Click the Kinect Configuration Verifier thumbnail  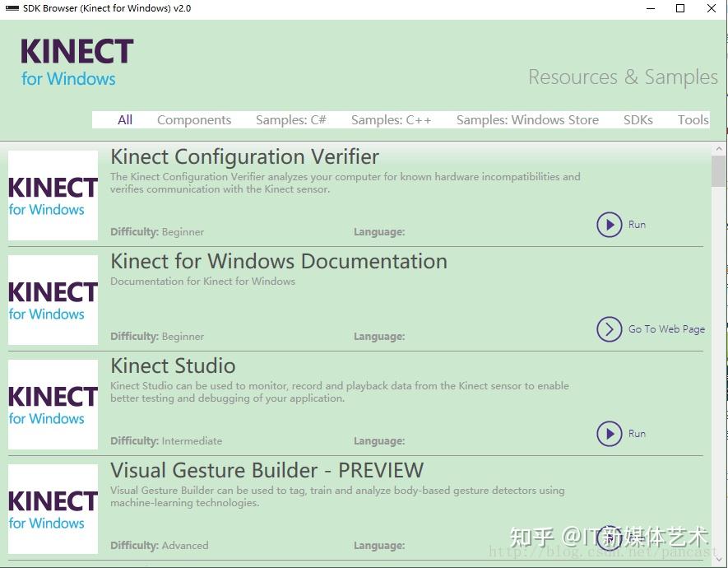tap(53, 194)
